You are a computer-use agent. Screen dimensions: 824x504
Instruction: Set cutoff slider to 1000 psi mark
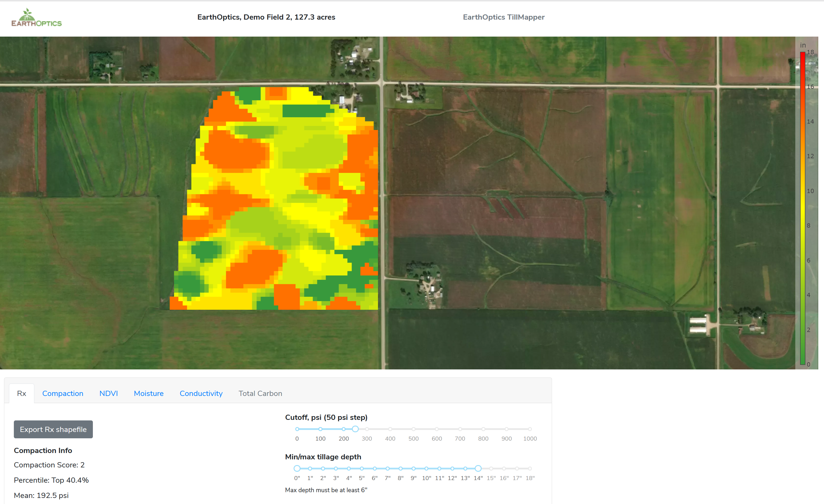coord(530,429)
